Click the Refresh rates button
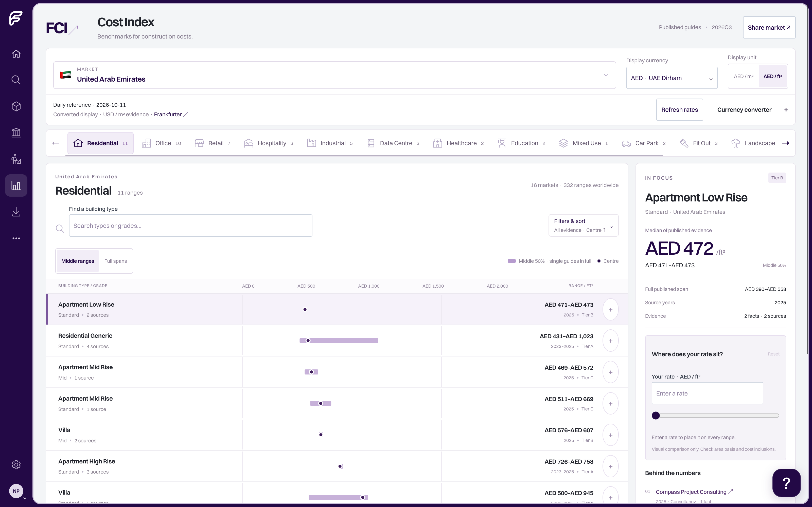 pyautogui.click(x=679, y=110)
